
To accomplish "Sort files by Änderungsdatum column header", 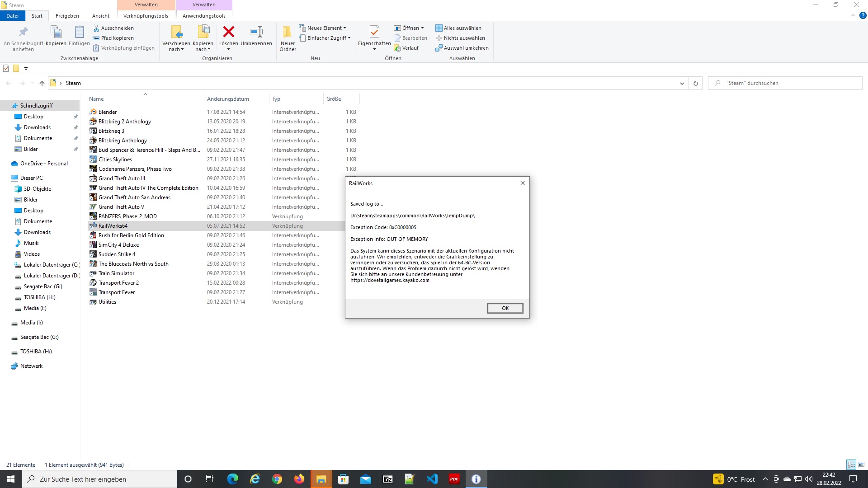I will pyautogui.click(x=228, y=99).
